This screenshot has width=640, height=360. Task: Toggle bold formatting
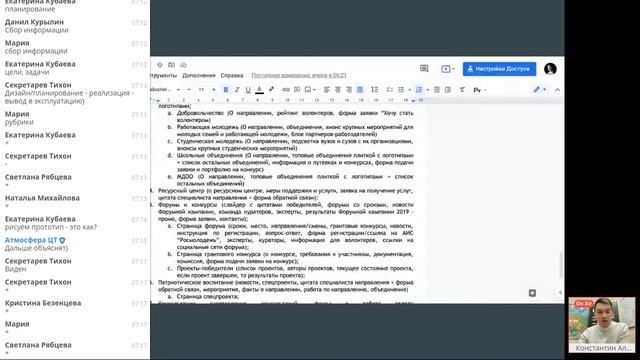click(x=226, y=90)
